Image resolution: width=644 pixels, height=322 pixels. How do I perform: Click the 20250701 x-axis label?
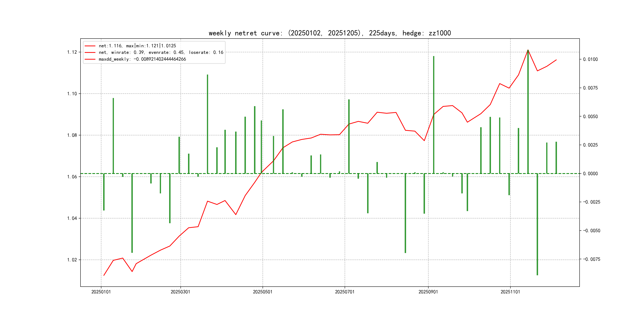[344, 292]
